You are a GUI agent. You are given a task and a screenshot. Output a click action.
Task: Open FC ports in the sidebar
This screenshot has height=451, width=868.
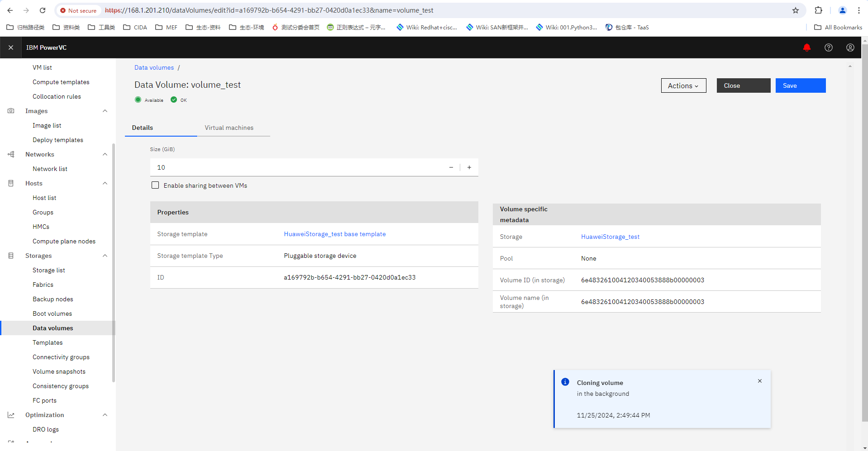click(x=44, y=400)
